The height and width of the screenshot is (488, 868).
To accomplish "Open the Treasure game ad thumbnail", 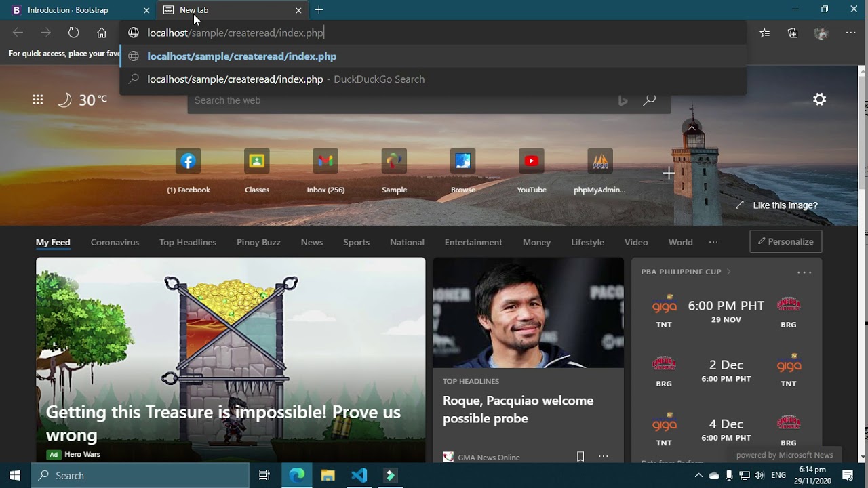I will pyautogui.click(x=231, y=359).
